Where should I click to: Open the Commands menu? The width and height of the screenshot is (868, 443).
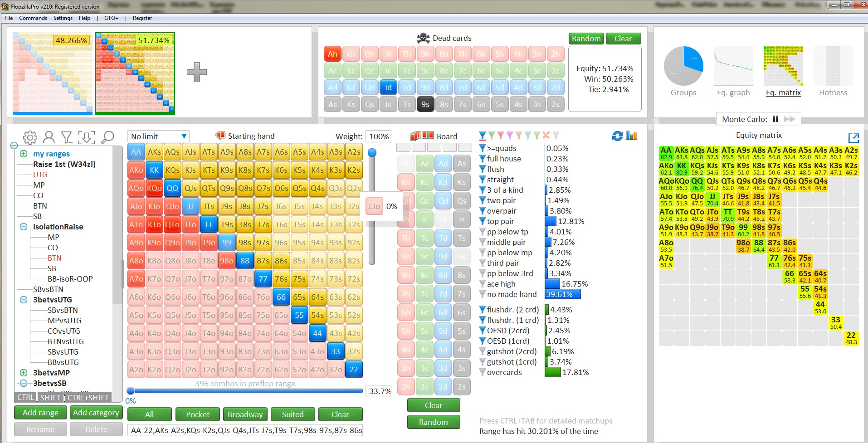click(33, 18)
